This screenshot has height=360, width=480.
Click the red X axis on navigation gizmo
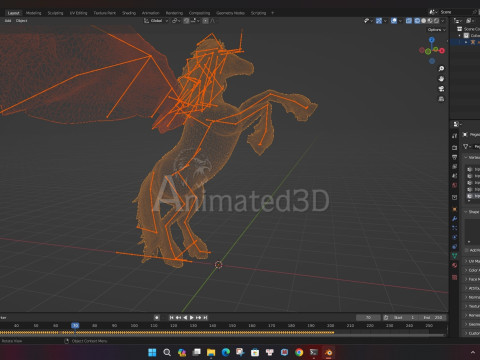tap(442, 51)
